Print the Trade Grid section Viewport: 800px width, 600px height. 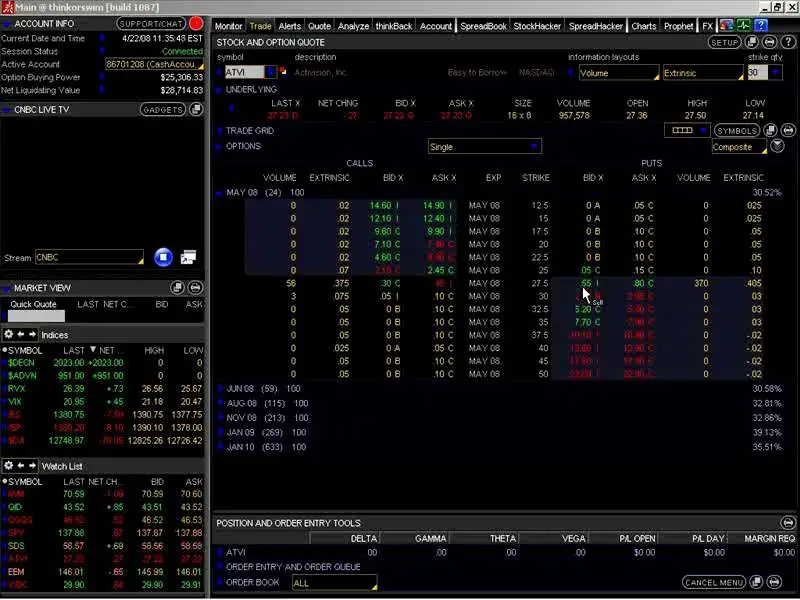pos(788,131)
